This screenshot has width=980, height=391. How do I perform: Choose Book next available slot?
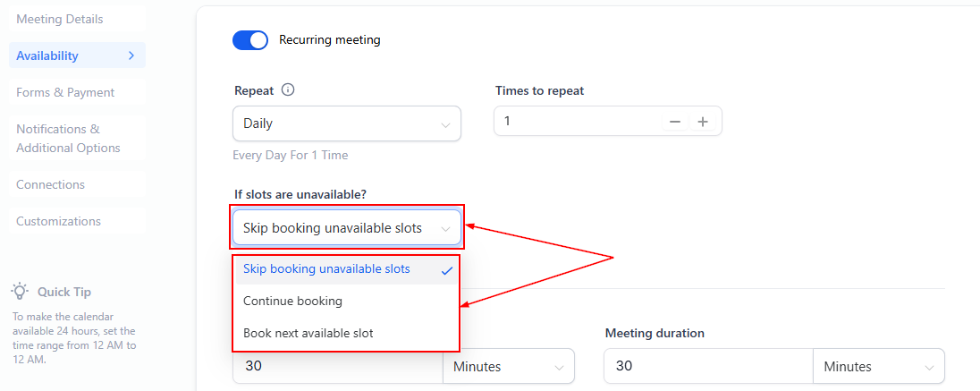click(x=308, y=333)
